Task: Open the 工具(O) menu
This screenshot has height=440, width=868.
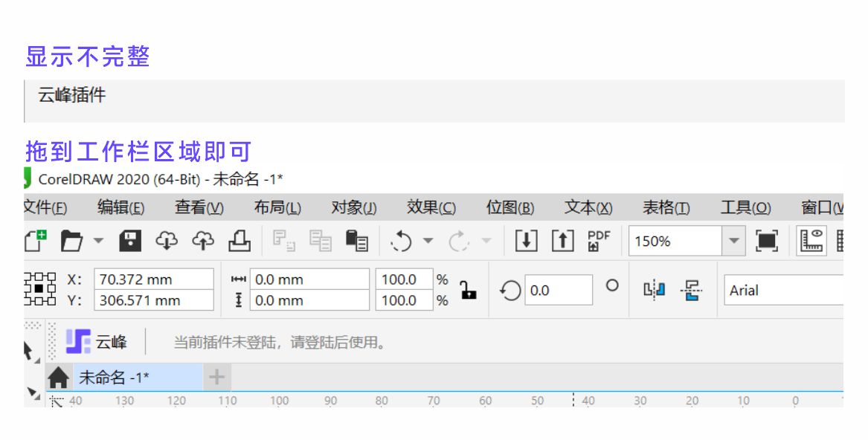Action: (745, 207)
